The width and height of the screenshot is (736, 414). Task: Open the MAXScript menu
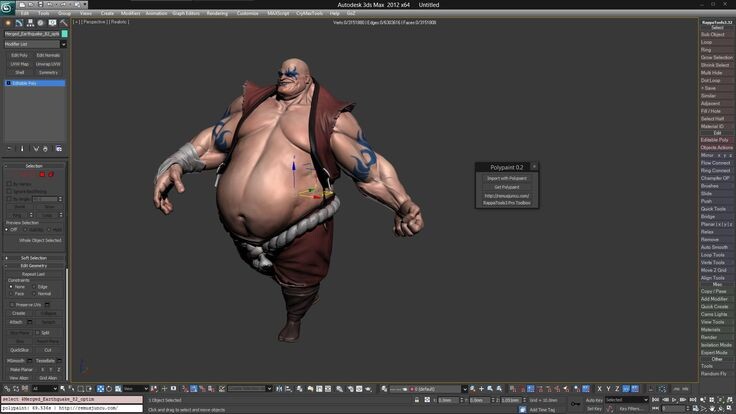click(x=278, y=13)
